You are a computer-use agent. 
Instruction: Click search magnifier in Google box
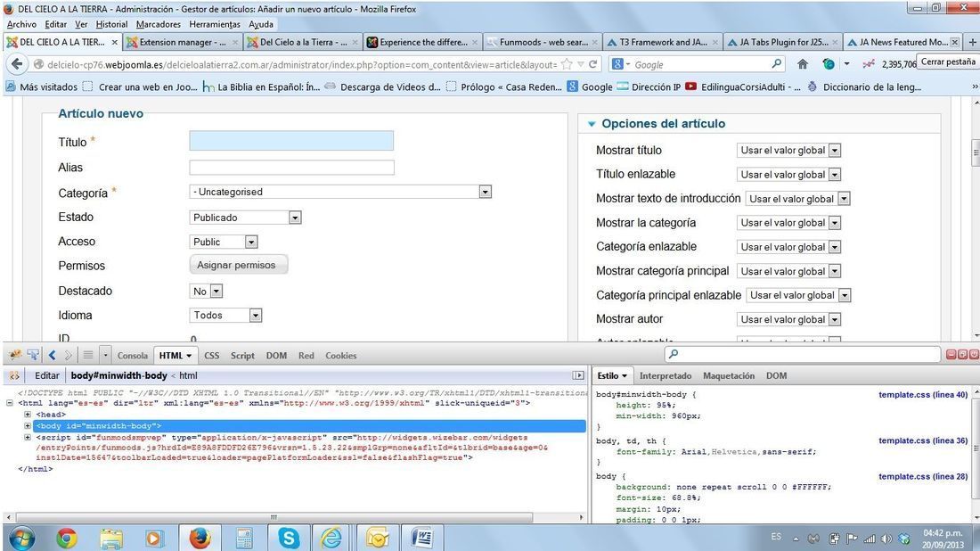(x=776, y=64)
